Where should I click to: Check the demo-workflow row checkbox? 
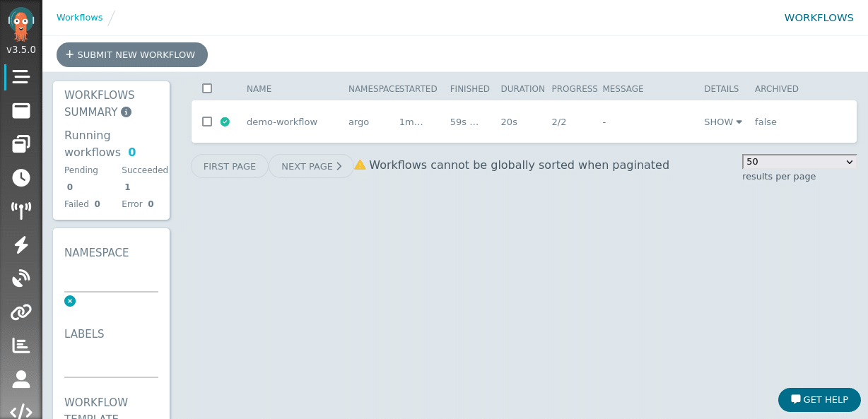[207, 122]
